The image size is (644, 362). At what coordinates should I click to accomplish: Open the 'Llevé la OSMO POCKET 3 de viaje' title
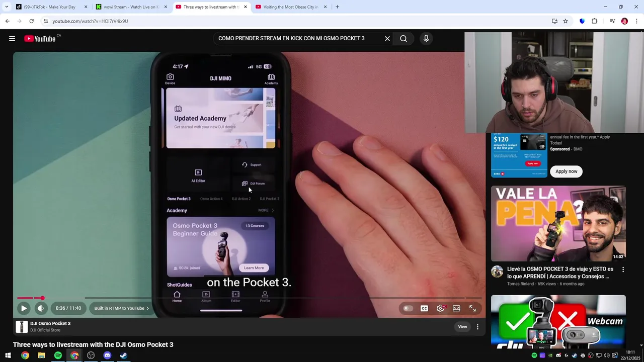click(560, 273)
